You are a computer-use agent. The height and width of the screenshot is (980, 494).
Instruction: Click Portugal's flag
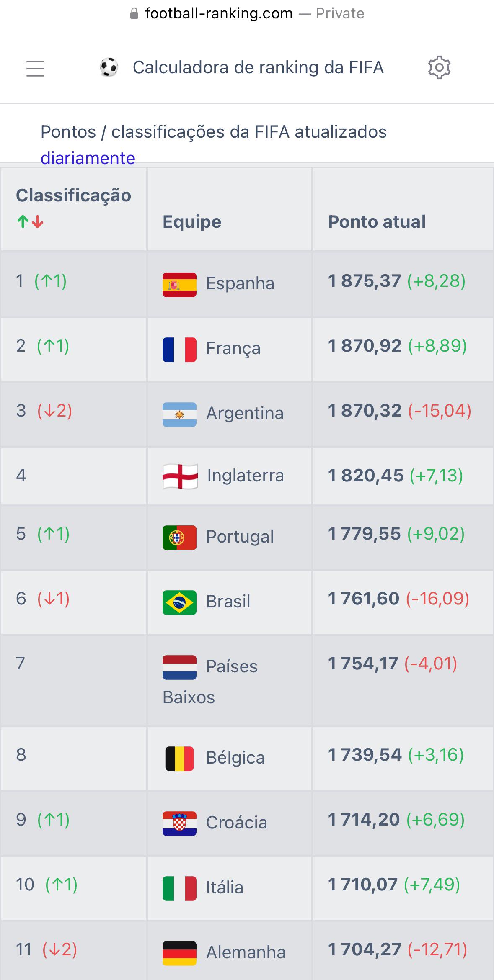(179, 538)
